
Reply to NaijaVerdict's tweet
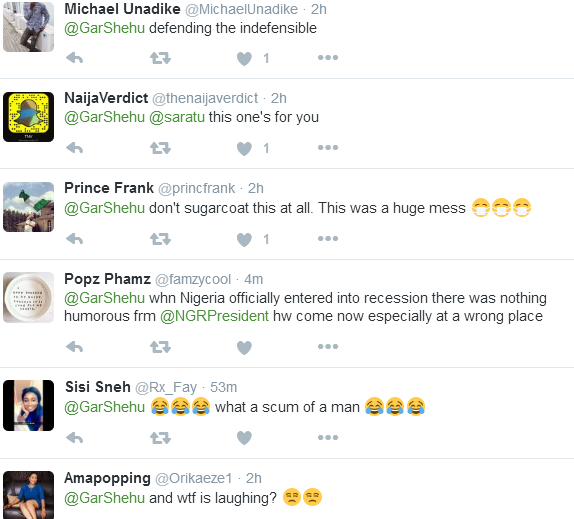pos(75,148)
